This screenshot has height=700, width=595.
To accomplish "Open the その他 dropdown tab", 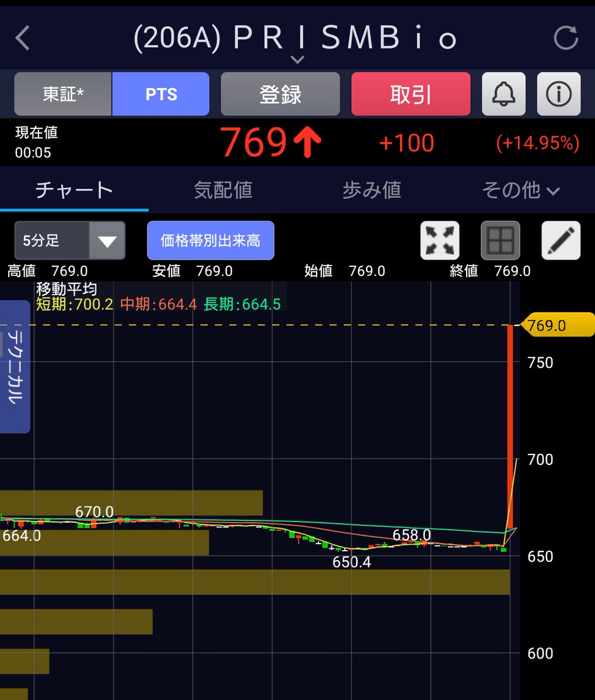I will coord(520,190).
